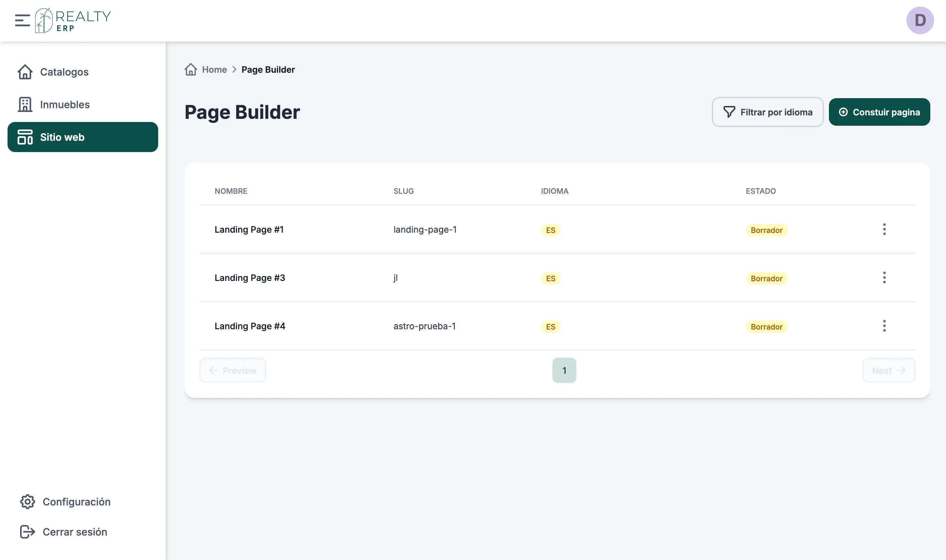Go to Inmuebles in sidebar

pos(65,104)
